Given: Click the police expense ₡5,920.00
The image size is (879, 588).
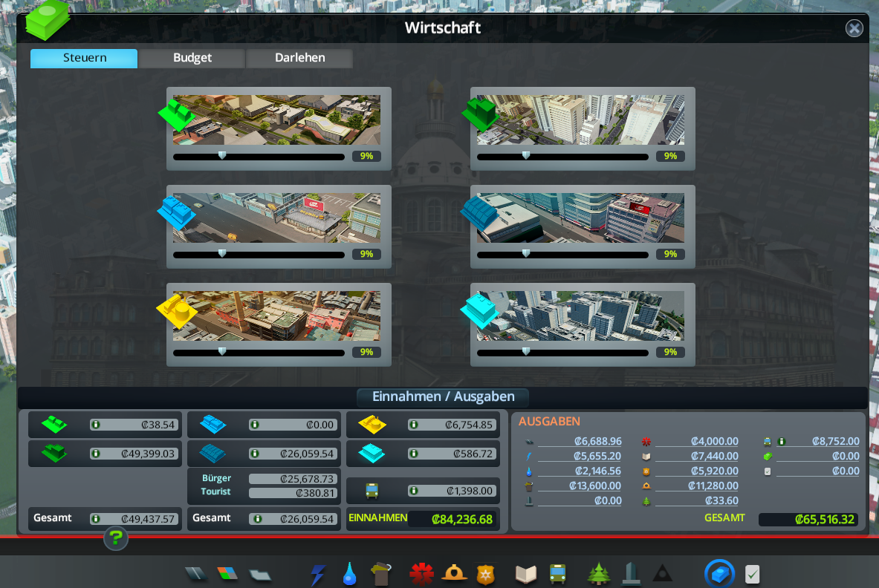Looking at the screenshot, I should (714, 471).
